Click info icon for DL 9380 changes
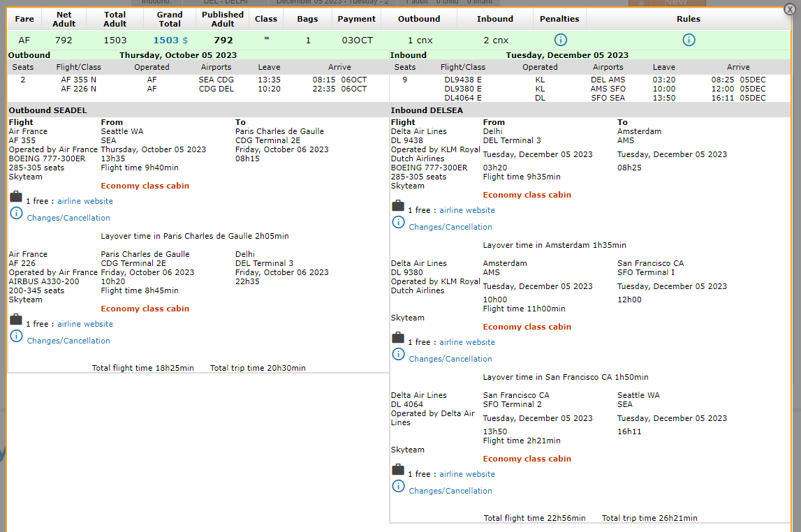The image size is (801, 532). pyautogui.click(x=398, y=354)
